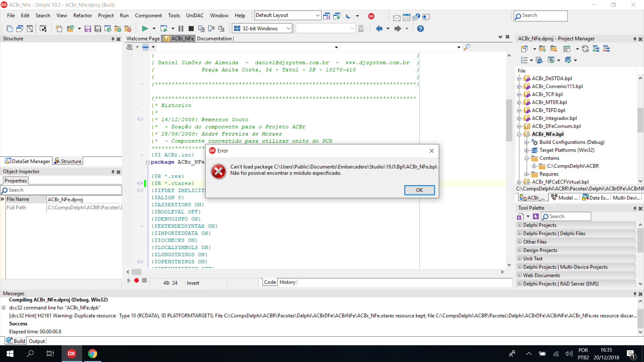Open Chrome from the taskbar

(92, 354)
